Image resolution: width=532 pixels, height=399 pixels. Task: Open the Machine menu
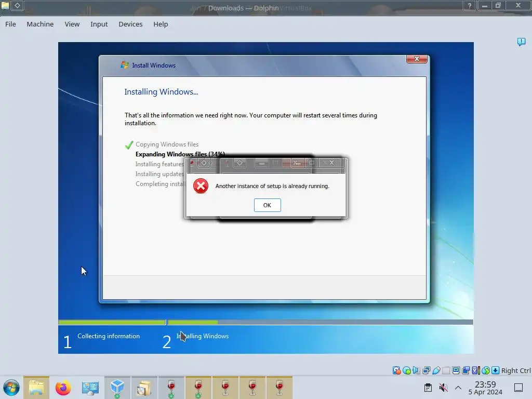(x=40, y=24)
